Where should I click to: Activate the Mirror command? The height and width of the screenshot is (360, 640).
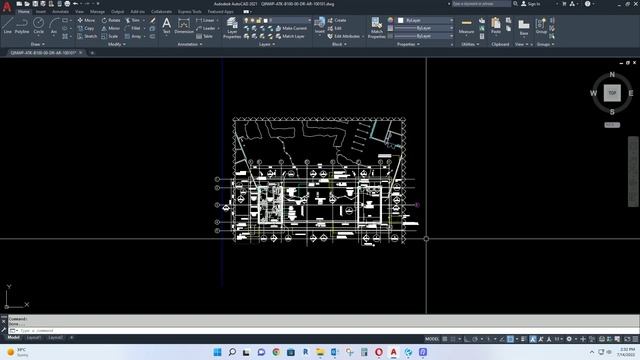[111, 28]
